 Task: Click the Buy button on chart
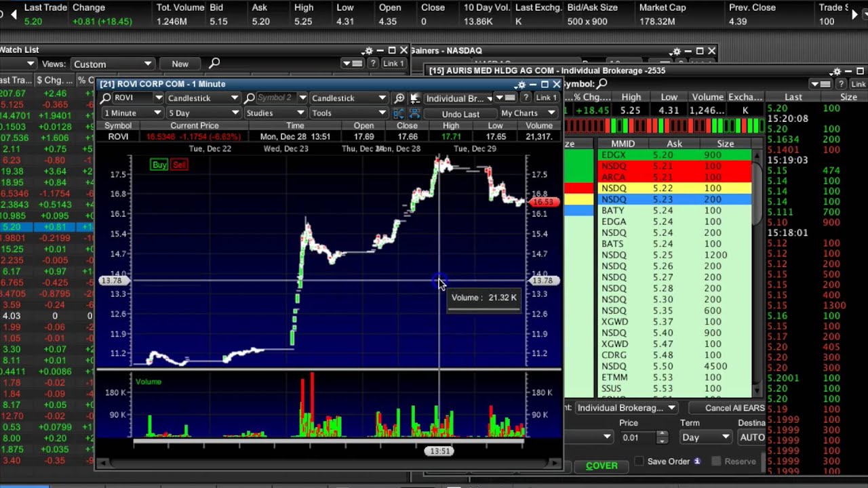pos(159,165)
